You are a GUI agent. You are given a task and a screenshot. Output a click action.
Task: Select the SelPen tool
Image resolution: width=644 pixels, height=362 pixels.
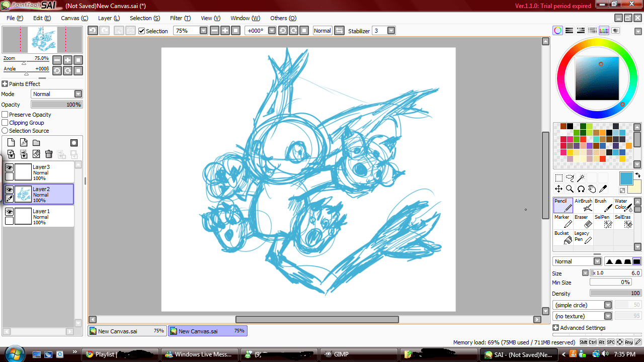tap(603, 221)
